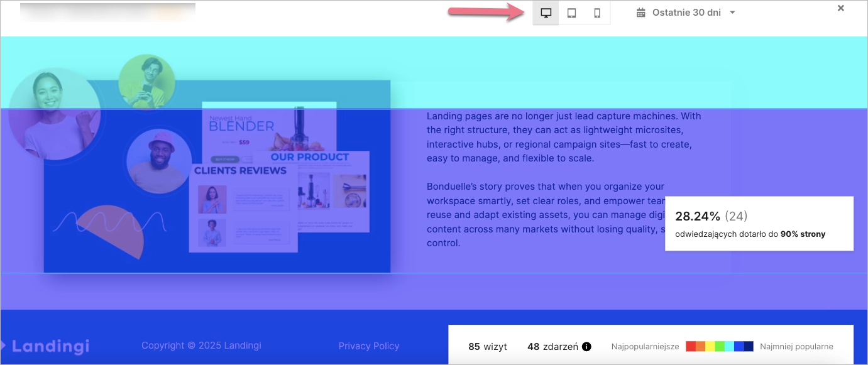Close the heatmap view with X
This screenshot has width=868, height=365.
tap(841, 8)
